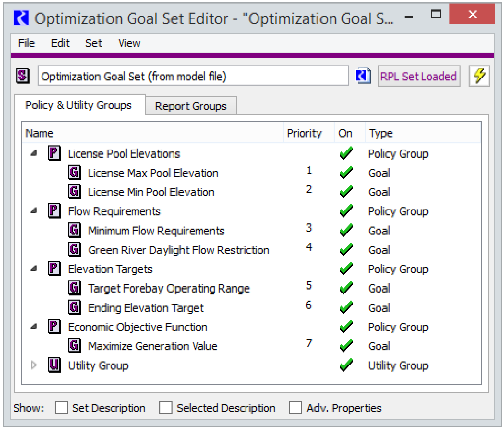This screenshot has width=504, height=431.
Task: Click the purple S set icon
Action: pos(23,76)
